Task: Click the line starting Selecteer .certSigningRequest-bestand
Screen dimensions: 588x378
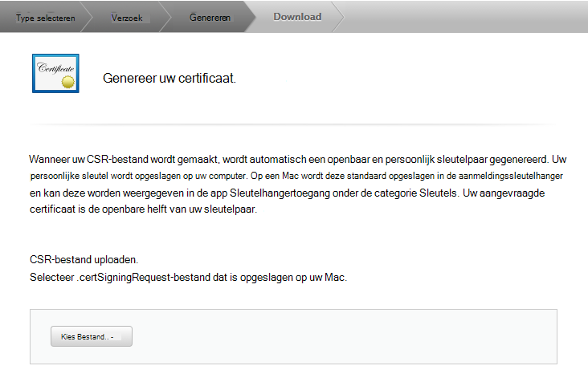Action: pyautogui.click(x=188, y=278)
